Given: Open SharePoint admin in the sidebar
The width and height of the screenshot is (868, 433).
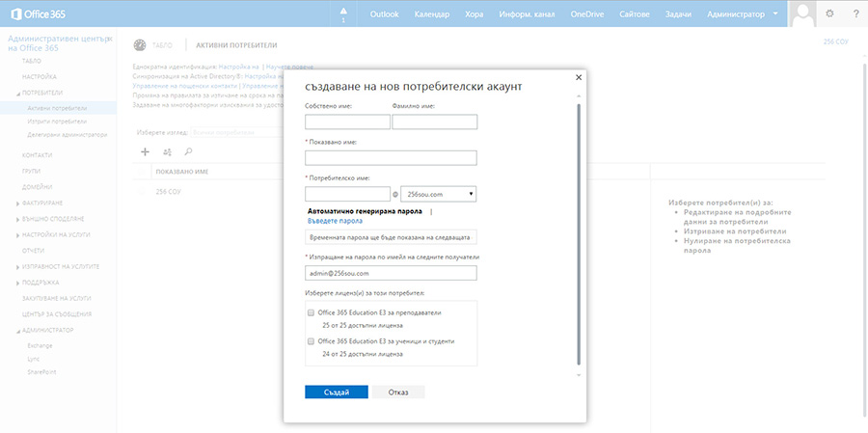Looking at the screenshot, I should 41,372.
